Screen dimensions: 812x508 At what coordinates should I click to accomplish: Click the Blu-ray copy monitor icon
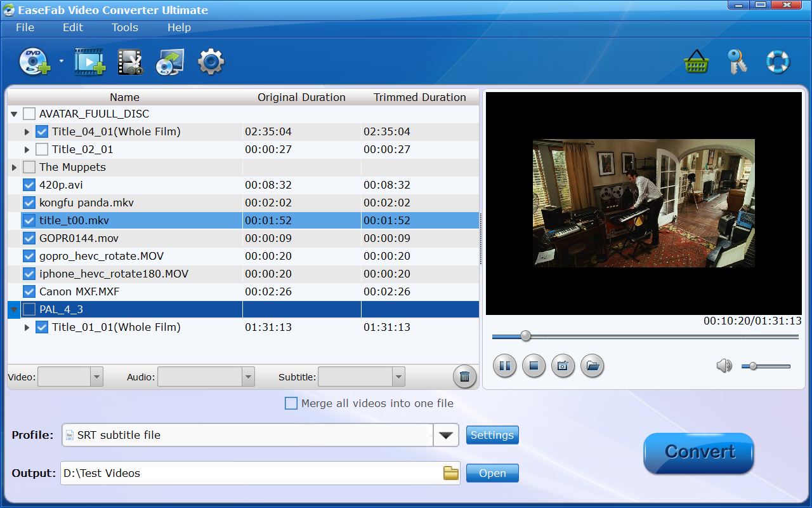tap(170, 62)
